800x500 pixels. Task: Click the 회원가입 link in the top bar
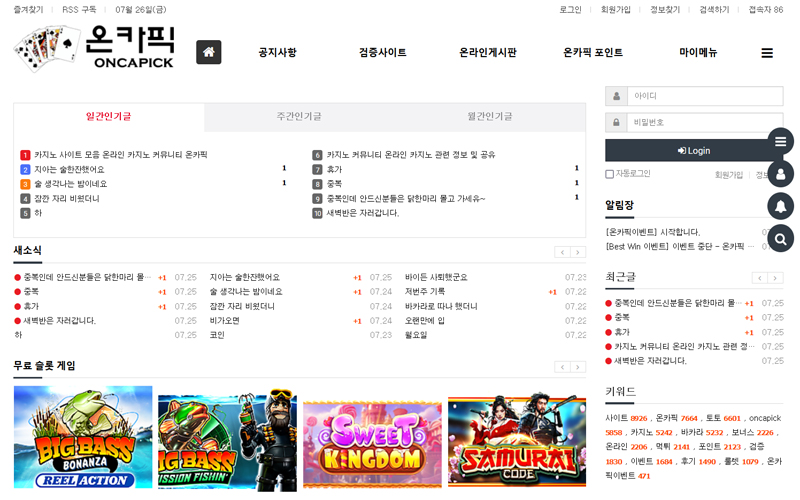[615, 10]
